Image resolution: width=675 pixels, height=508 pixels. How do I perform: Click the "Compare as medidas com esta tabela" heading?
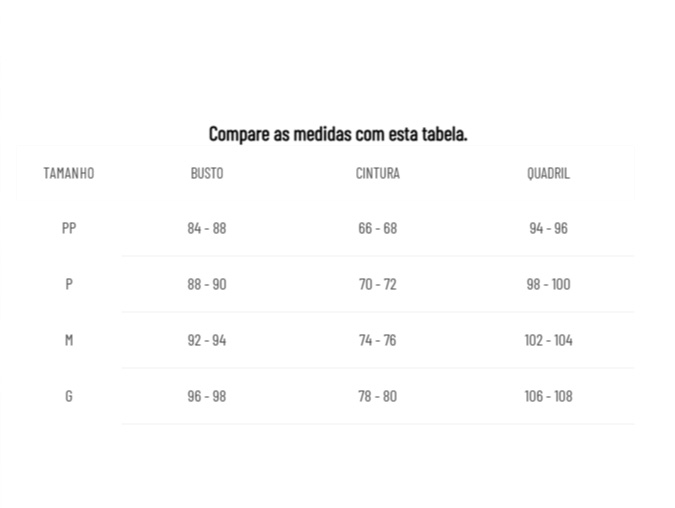338,133
